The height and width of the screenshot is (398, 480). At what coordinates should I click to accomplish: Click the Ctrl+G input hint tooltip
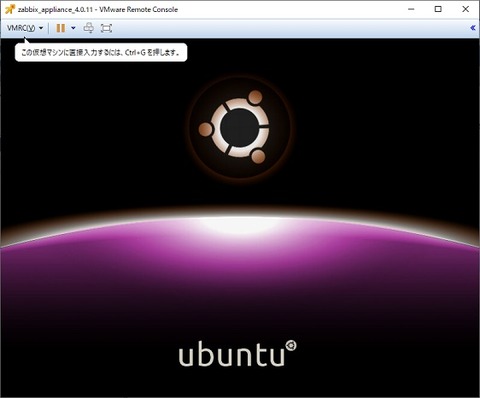pyautogui.click(x=101, y=52)
